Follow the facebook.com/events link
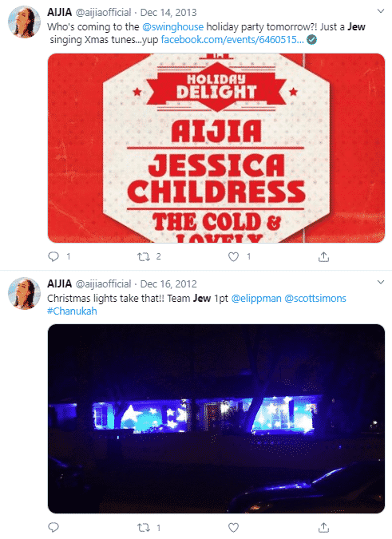392x539 pixels. [232, 40]
